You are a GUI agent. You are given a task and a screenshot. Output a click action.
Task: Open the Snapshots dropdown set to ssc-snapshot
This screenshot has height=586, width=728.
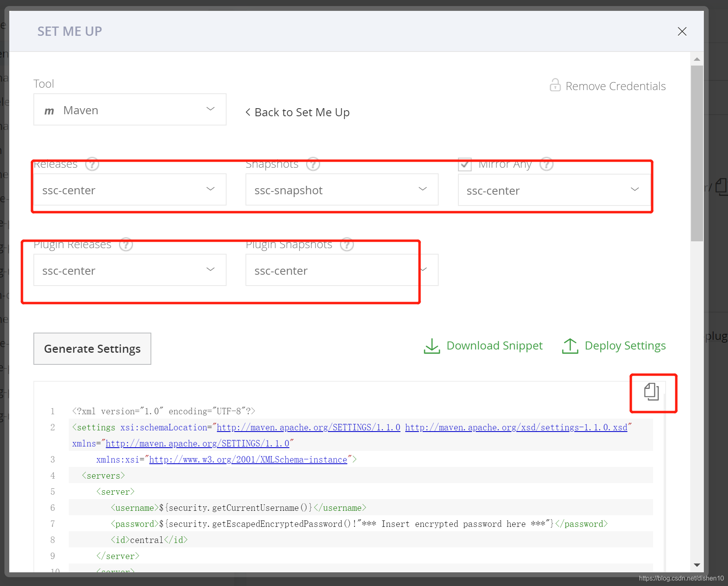click(342, 190)
